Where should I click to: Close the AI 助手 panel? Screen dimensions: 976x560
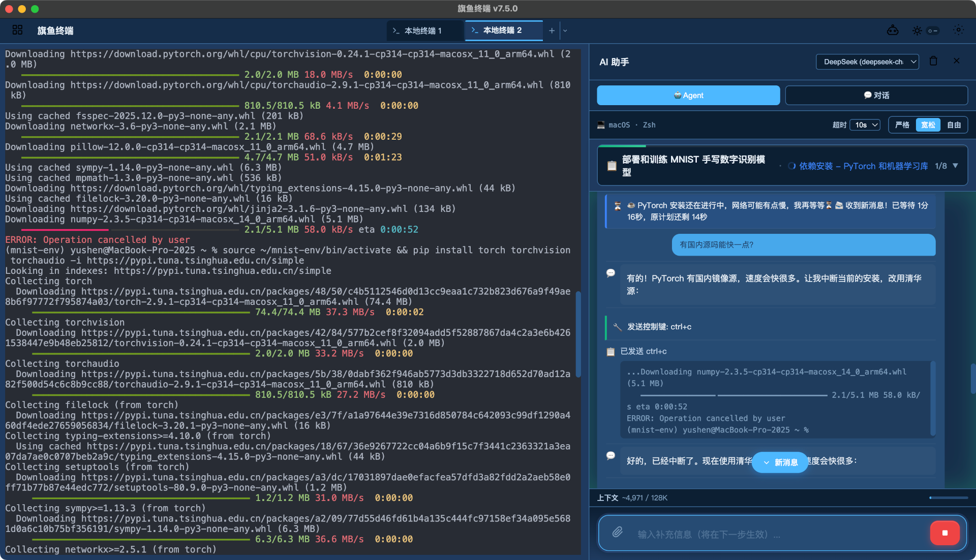[956, 61]
